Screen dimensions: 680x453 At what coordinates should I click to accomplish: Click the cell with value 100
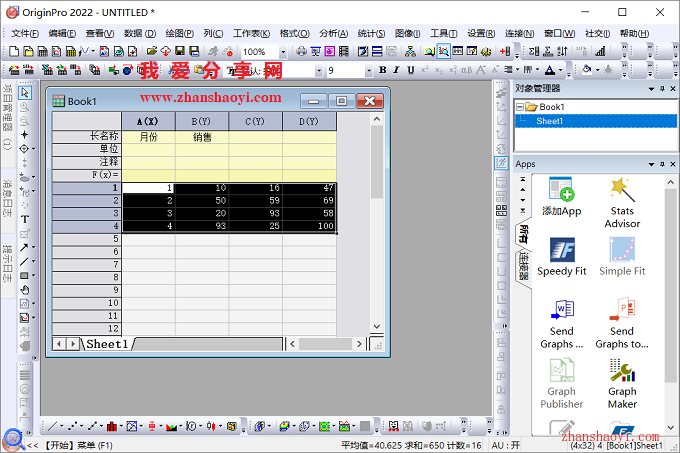tap(309, 226)
